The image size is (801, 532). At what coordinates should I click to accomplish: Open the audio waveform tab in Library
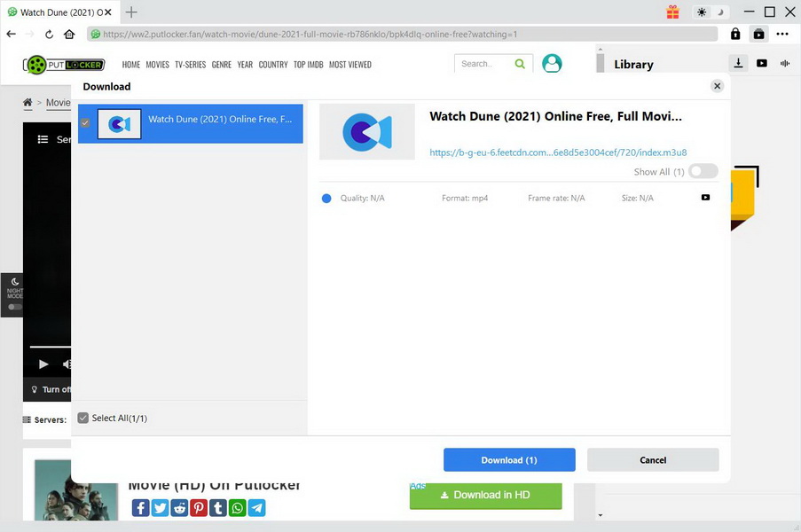coord(785,63)
